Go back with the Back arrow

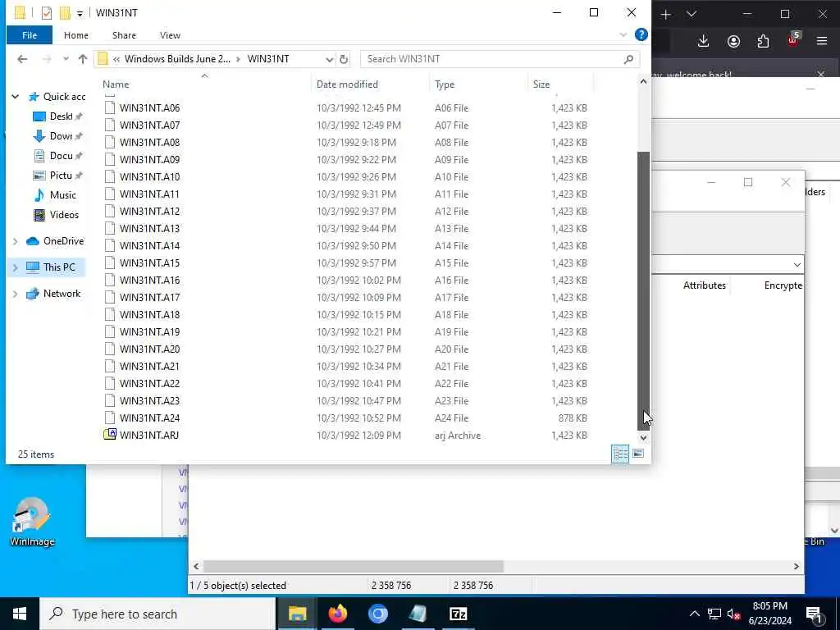[22, 59]
